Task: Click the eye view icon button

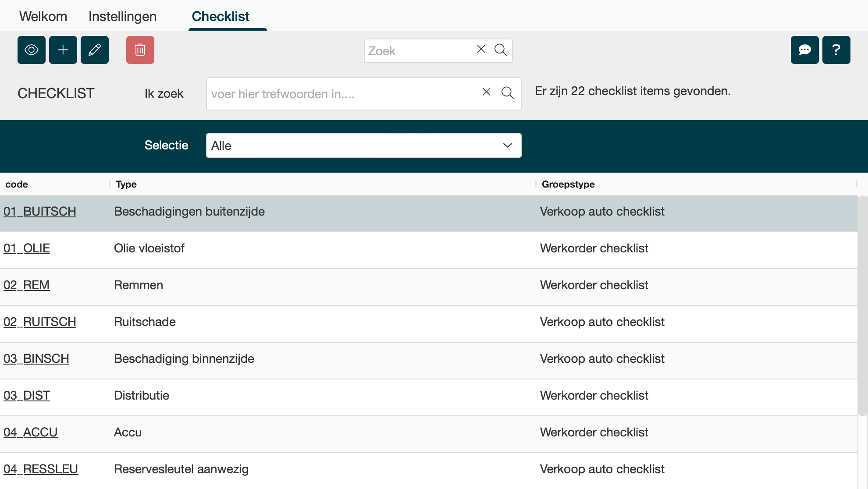Action: click(x=32, y=50)
